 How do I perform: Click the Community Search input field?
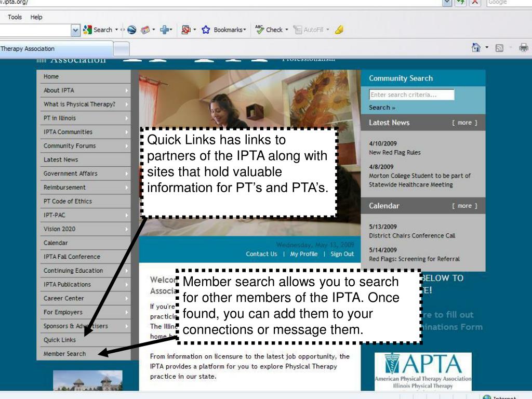(x=411, y=95)
